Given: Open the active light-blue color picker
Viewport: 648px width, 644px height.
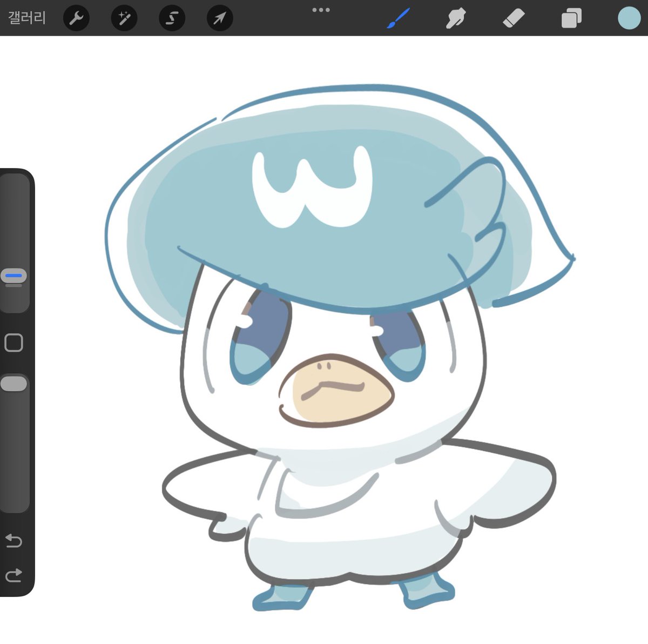Looking at the screenshot, I should click(x=629, y=18).
